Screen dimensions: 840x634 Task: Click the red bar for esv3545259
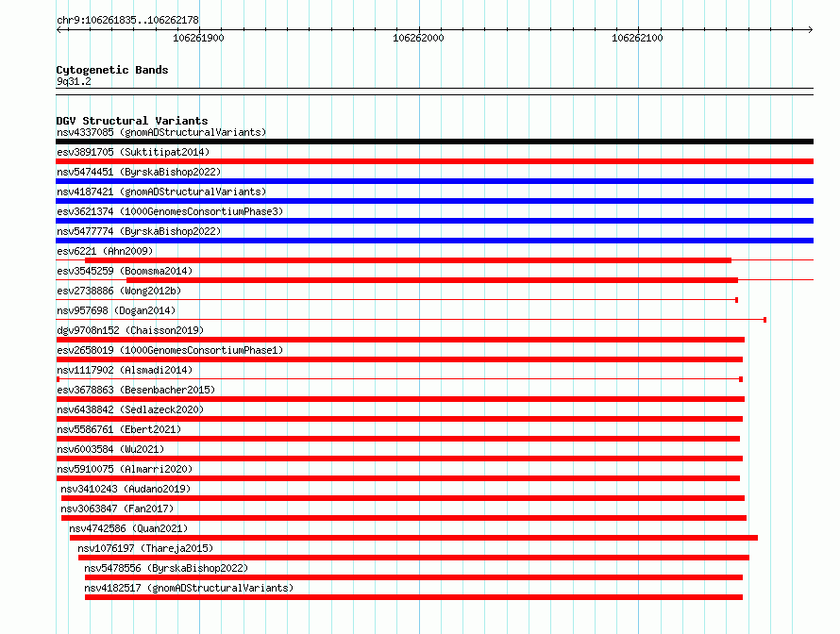pyautogui.click(x=432, y=280)
